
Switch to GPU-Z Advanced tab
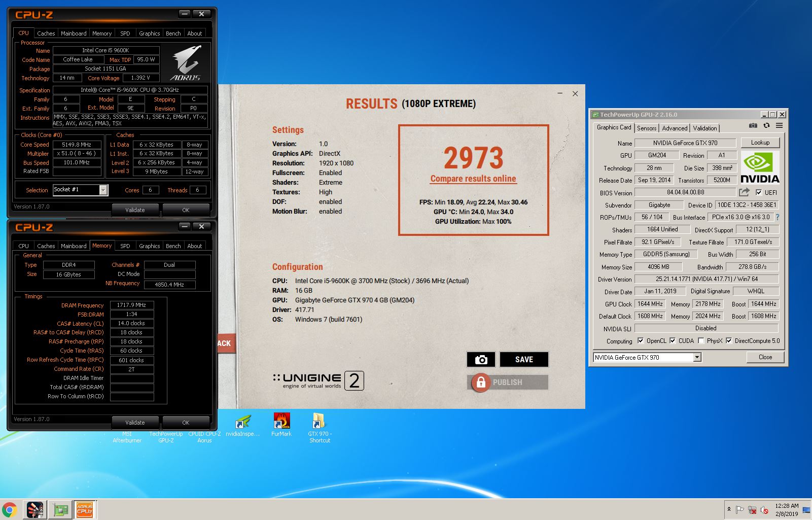[x=675, y=128]
